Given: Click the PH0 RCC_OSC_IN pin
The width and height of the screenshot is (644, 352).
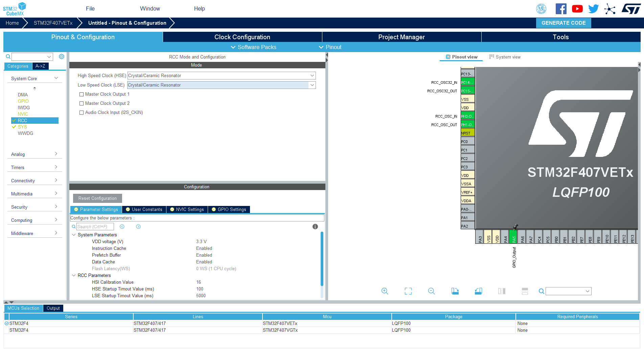Looking at the screenshot, I should coord(468,116).
